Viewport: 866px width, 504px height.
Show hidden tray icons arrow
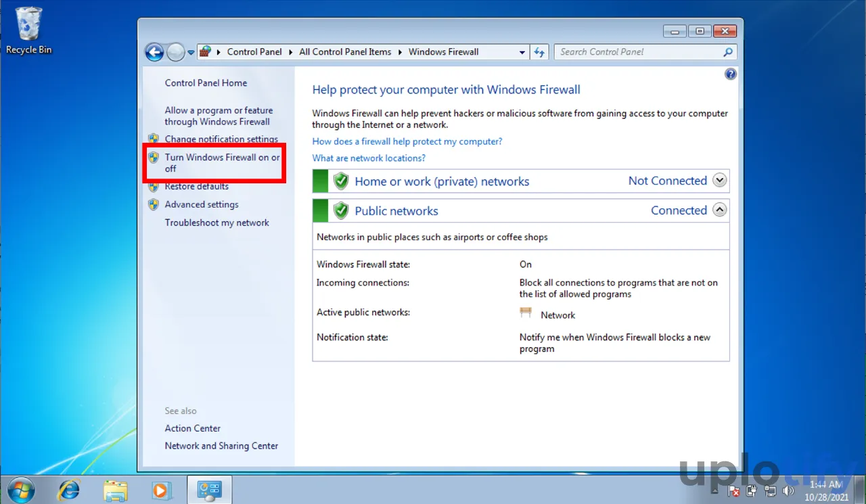[x=716, y=491]
